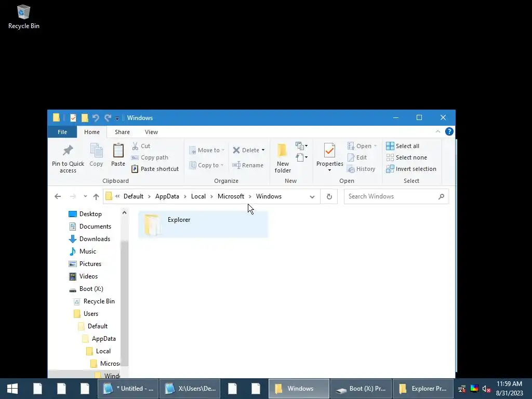Click Properties icon in Quick Access Toolbar

click(x=73, y=118)
